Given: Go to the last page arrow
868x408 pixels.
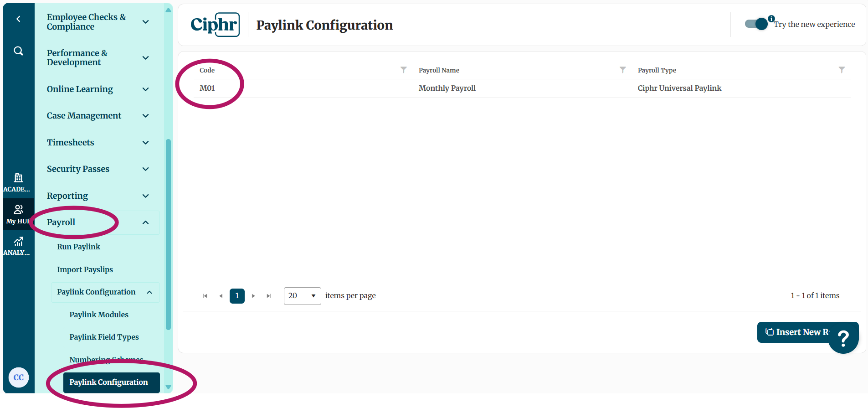Looking at the screenshot, I should [269, 296].
